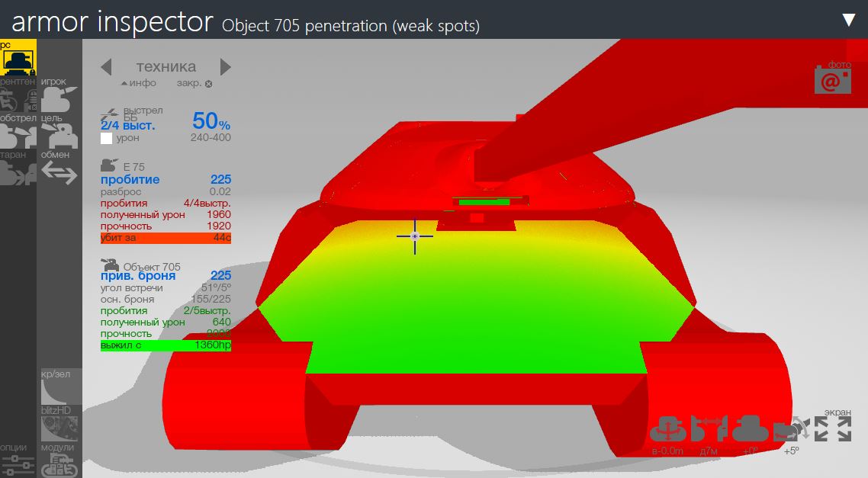This screenshot has height=478, width=868.
Task: Select the Объект 705 target tank entry
Action: (140, 265)
